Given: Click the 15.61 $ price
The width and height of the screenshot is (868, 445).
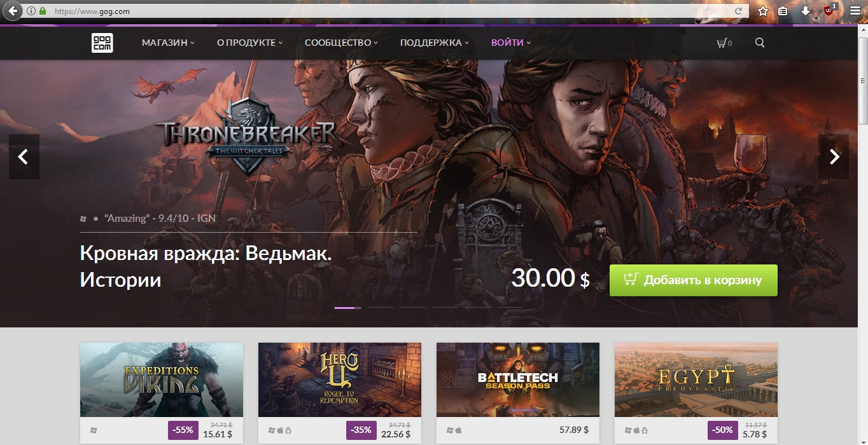Looking at the screenshot, I should (218, 435).
